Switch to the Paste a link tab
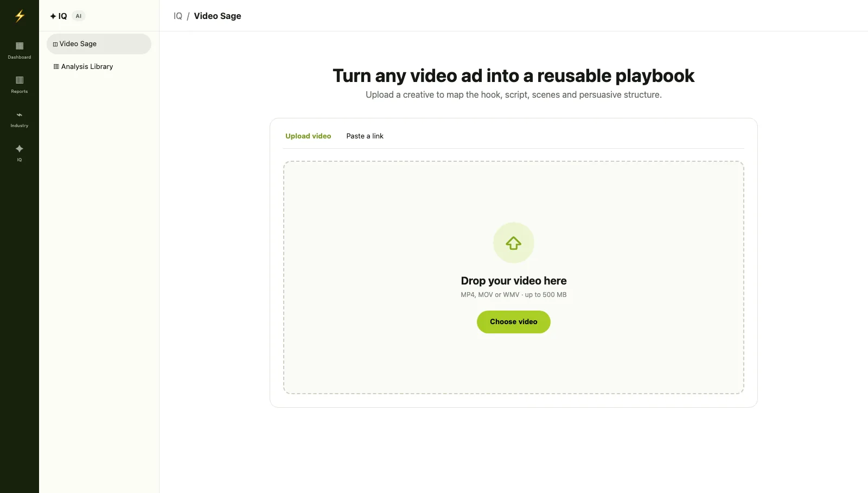 [365, 136]
